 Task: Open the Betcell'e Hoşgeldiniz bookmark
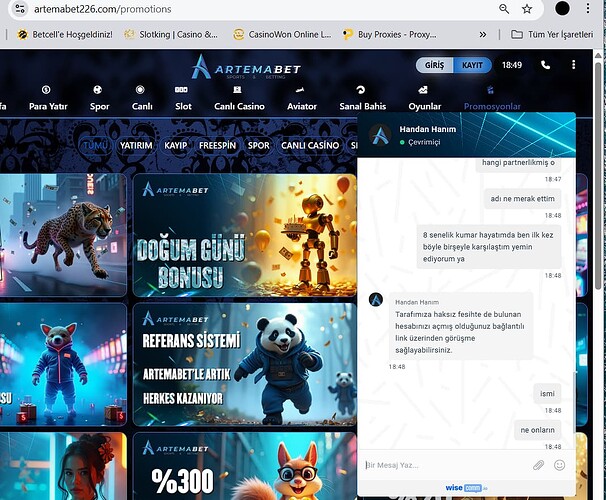tap(65, 34)
